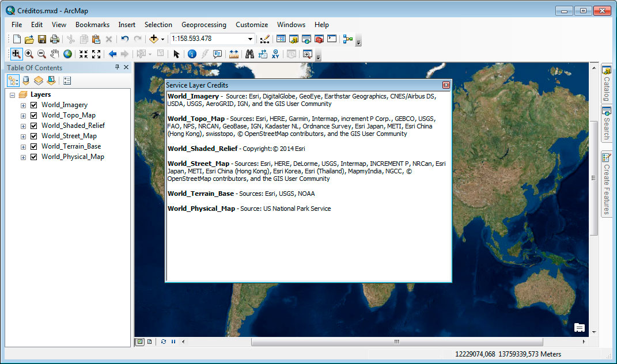The image size is (617, 364).
Task: Collapse the Layers data frame
Action: click(13, 95)
